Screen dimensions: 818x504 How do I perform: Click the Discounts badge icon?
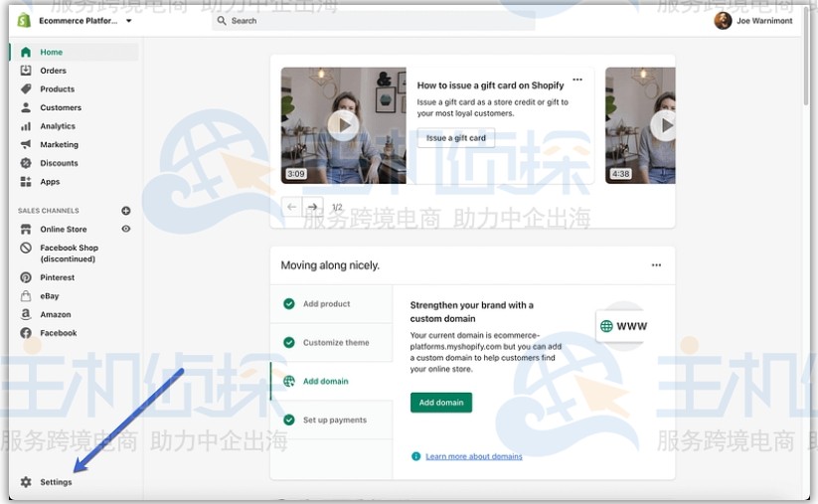[26, 163]
